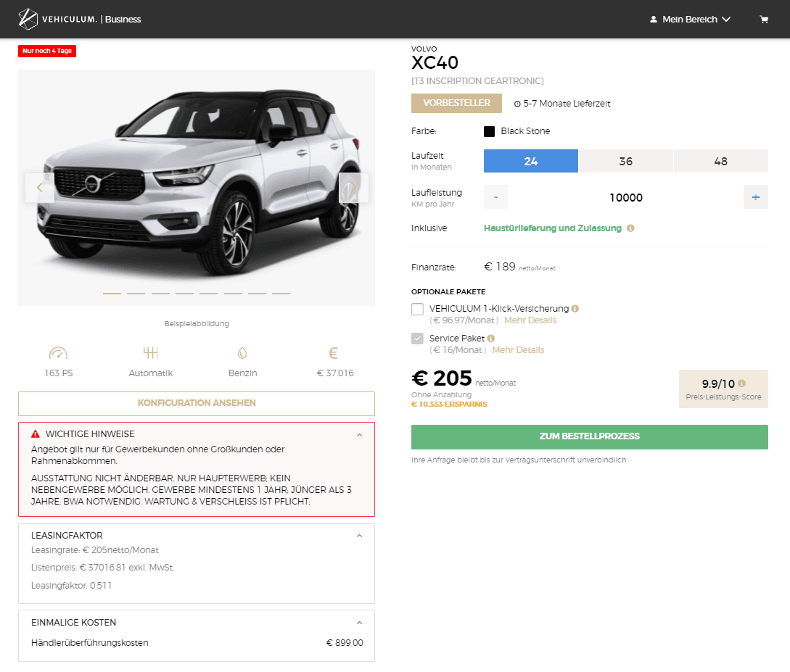Viewport: 790px width, 672px height.
Task: Increase Laufleistung with plus button
Action: pos(756,197)
